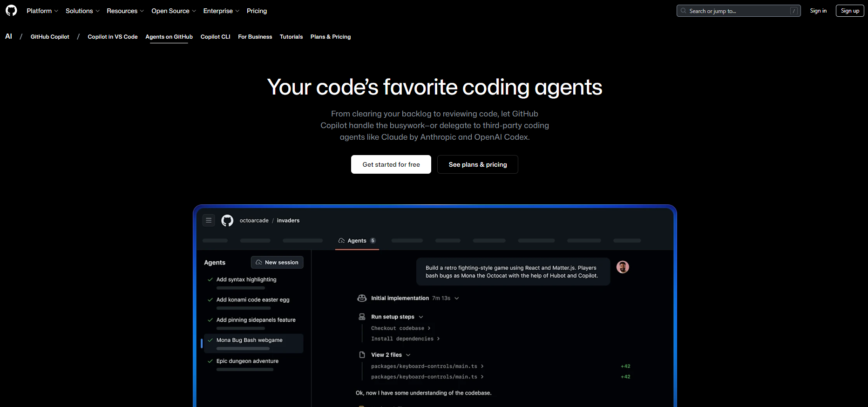
Task: Expand the Solutions dropdown menu
Action: pos(82,11)
